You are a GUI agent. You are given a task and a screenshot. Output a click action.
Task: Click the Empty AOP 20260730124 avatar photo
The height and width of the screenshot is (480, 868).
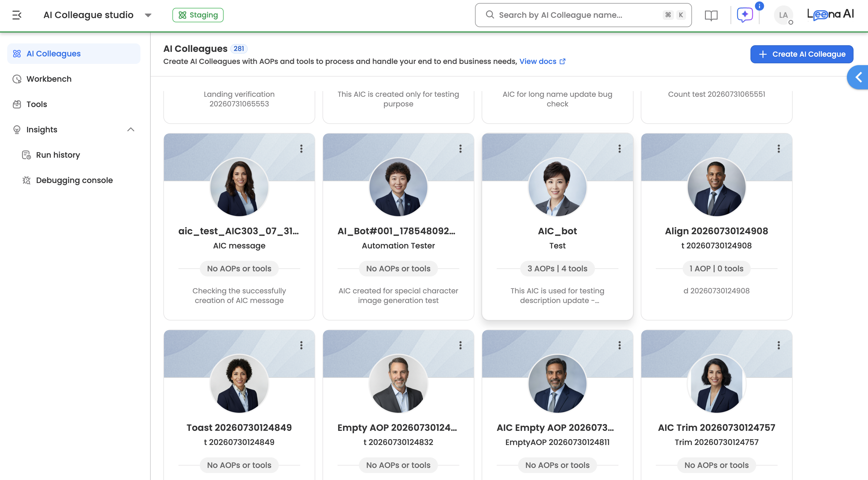tap(398, 384)
